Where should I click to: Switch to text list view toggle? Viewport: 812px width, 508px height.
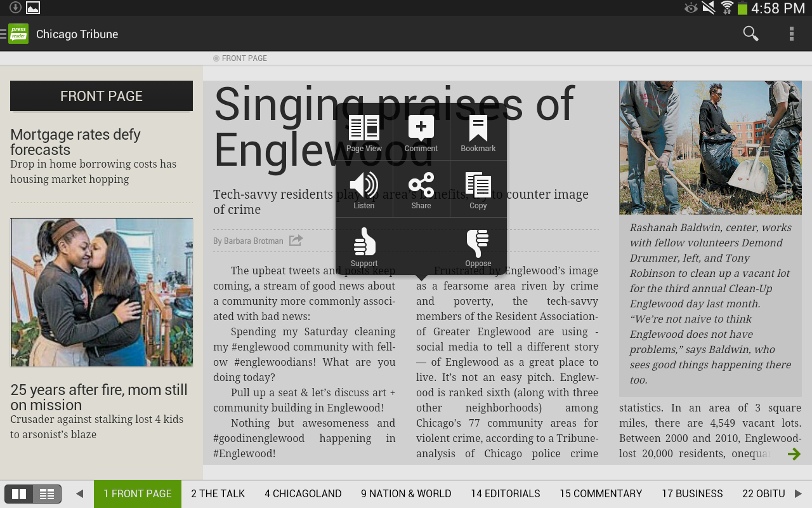click(47, 494)
